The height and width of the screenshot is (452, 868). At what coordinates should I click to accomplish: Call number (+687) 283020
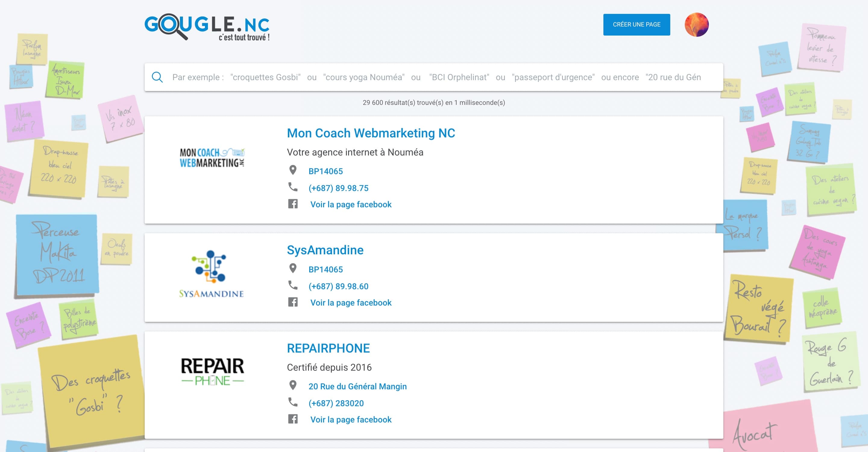[336, 403]
